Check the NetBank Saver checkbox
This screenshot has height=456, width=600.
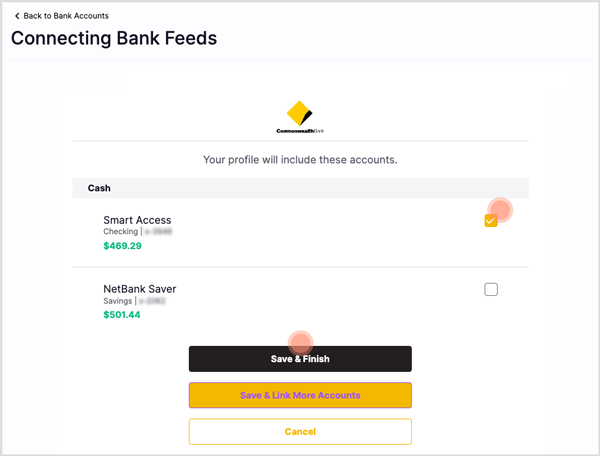[x=491, y=290]
